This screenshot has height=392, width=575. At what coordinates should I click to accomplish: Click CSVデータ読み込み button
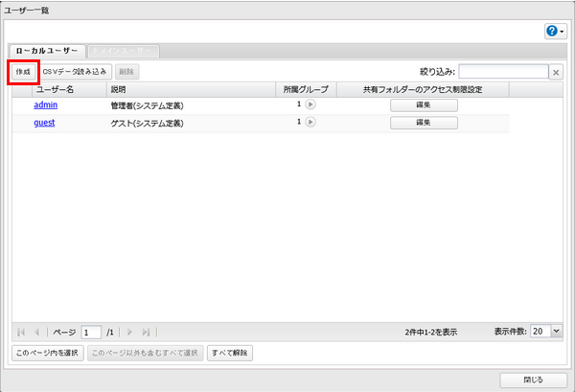75,72
